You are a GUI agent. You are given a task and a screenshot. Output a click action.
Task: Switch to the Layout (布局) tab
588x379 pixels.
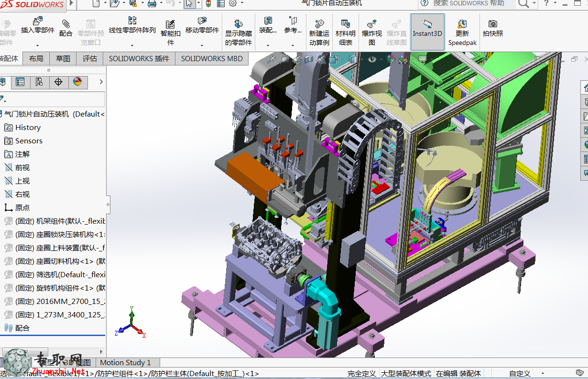(36, 59)
